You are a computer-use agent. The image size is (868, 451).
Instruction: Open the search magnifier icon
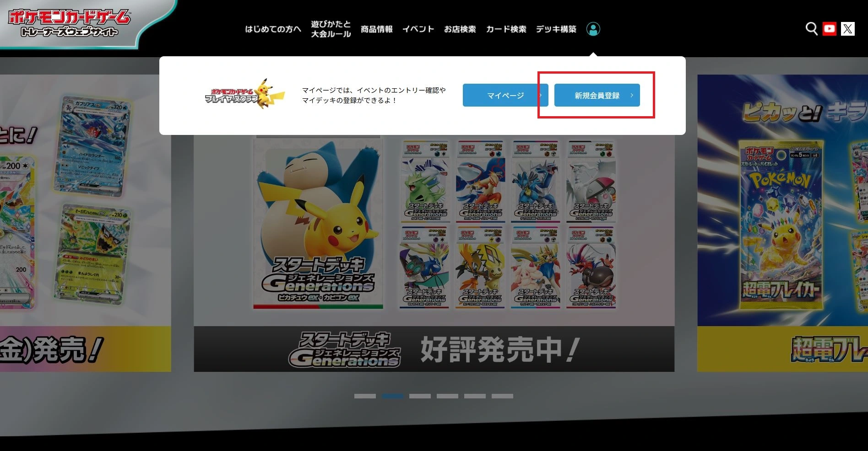tap(811, 29)
